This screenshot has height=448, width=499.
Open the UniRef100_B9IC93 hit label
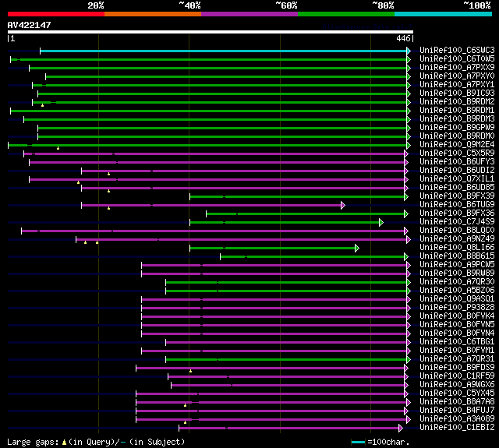pos(457,93)
